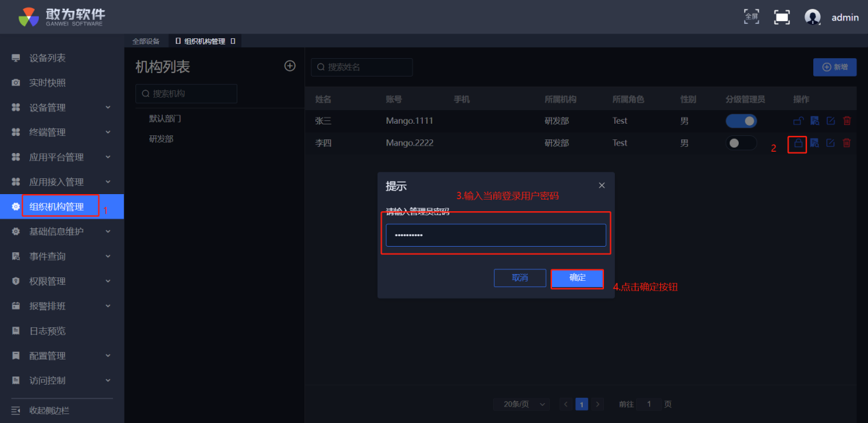Edit user 李四 with the pencil icon
The image size is (868, 423).
(x=830, y=143)
